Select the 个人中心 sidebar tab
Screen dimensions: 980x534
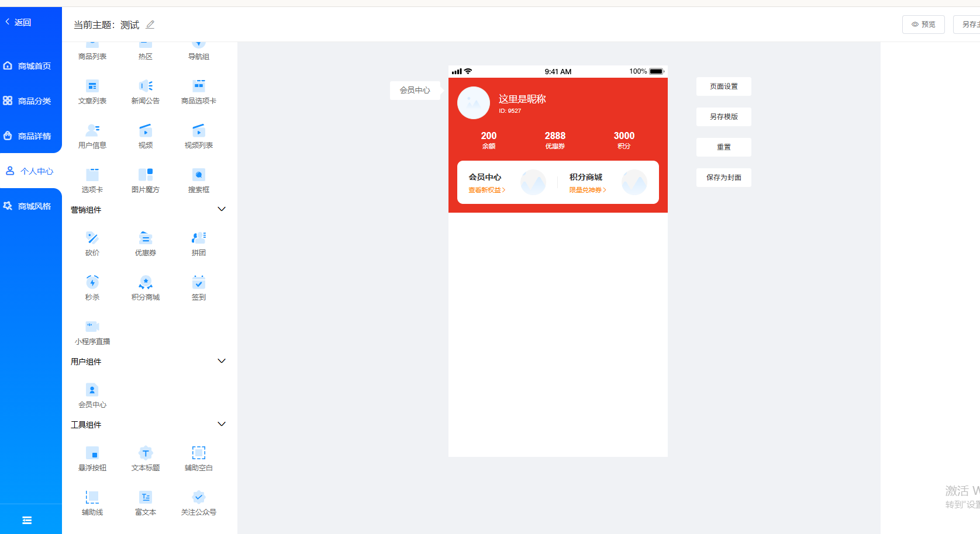tap(31, 171)
